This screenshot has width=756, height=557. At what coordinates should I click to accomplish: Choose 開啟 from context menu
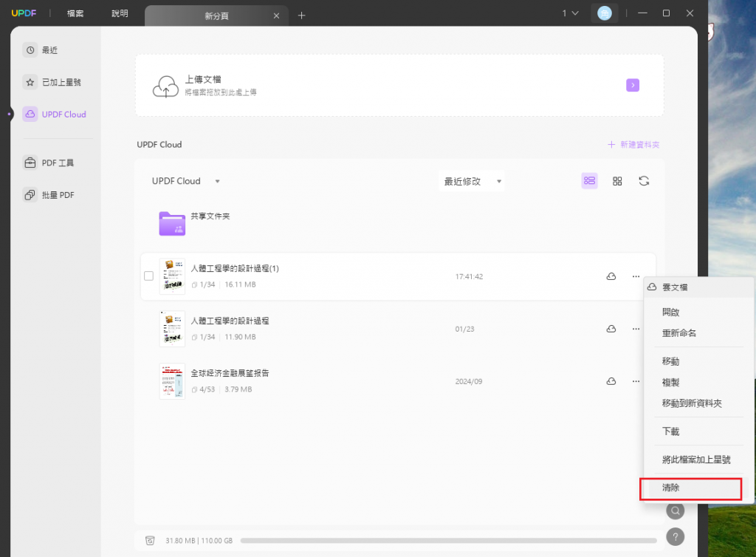pos(670,312)
